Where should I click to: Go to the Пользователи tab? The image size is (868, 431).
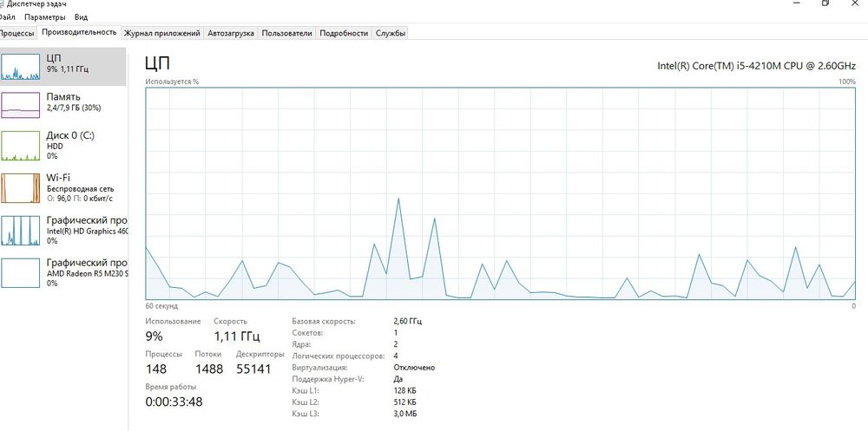coord(286,33)
